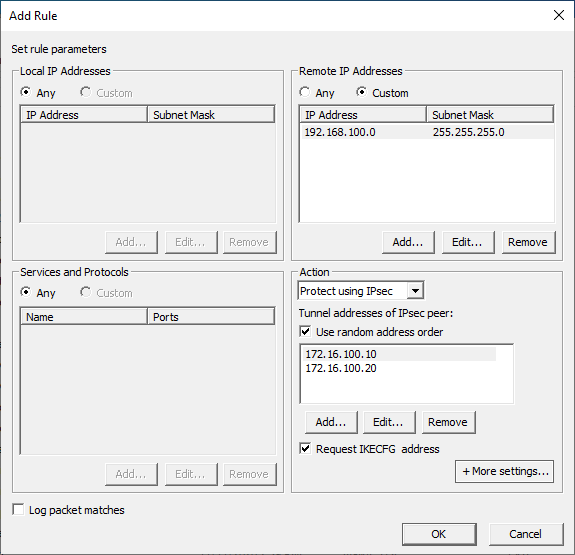Image resolution: width=575 pixels, height=555 pixels.
Task: Edit the selected remote IP address
Action: [468, 242]
